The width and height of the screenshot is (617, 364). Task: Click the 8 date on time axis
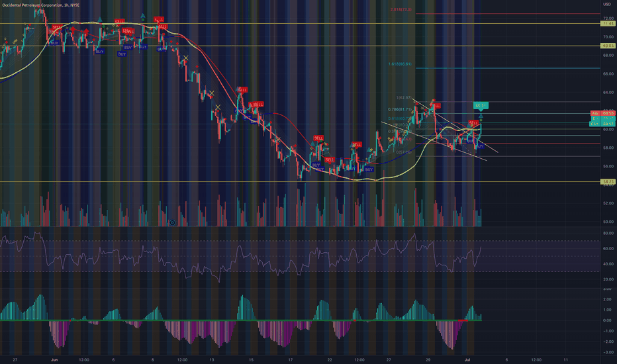coord(153,359)
